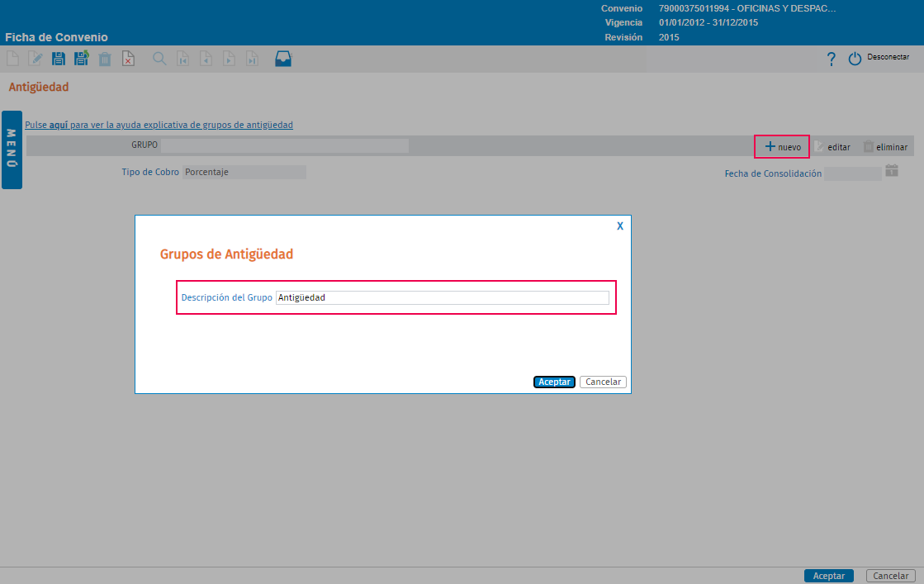Click the Aceptar button in bottom bar
Viewport: 924px width, 584px height.
[x=828, y=576]
